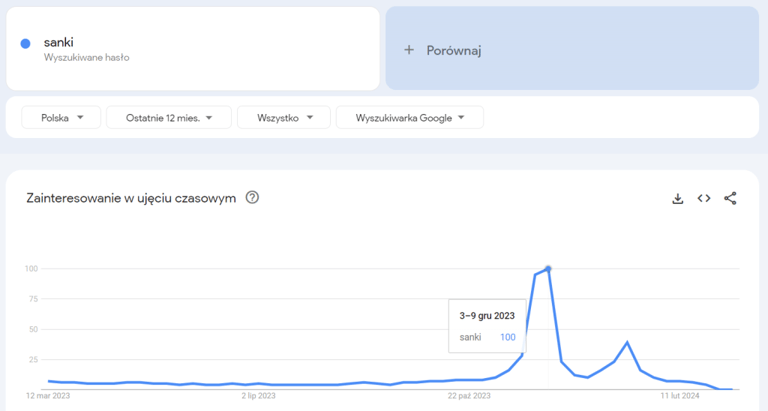This screenshot has height=411, width=768.
Task: Click the blue dot beside sanki
Action: point(25,43)
